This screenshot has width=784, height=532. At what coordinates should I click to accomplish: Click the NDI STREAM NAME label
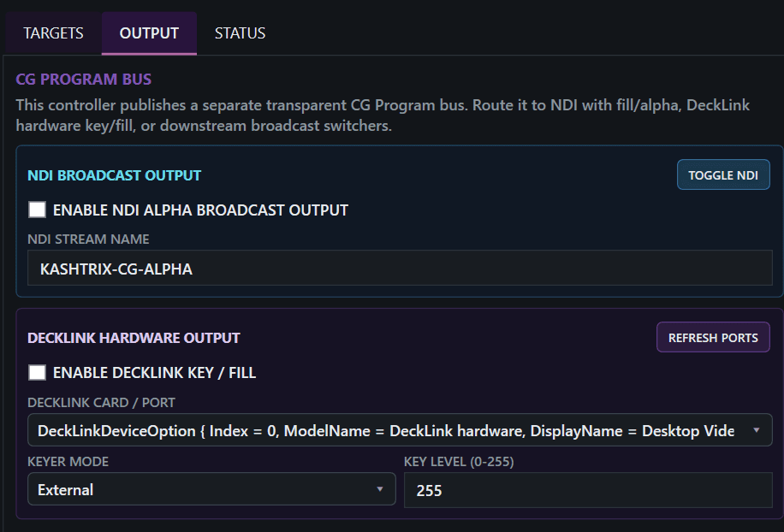coord(88,239)
